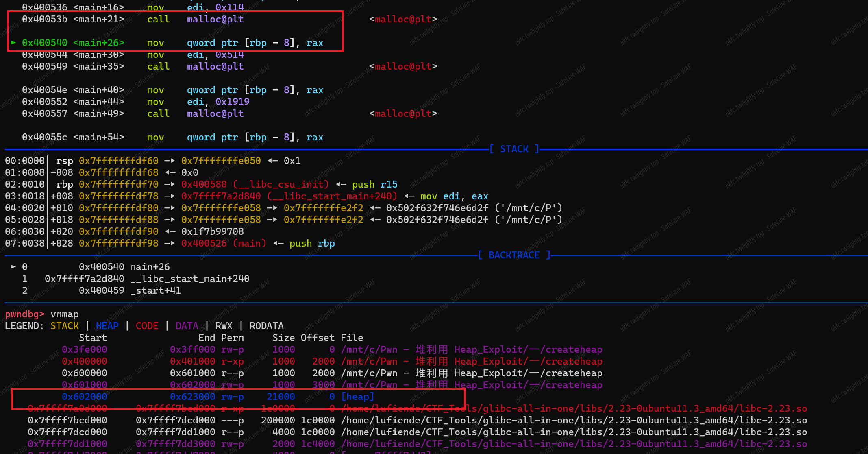Click the [heap] mapping entry
This screenshot has height=454, width=868.
click(357, 397)
